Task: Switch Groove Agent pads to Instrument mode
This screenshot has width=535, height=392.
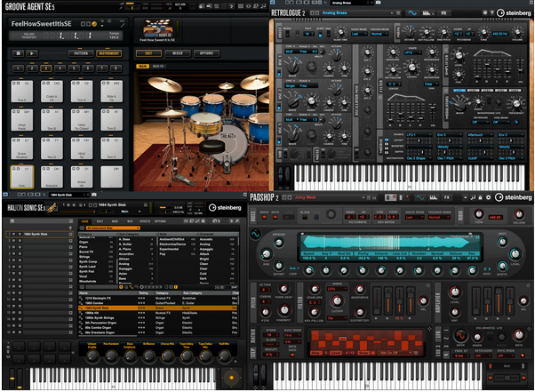Action: pyautogui.click(x=108, y=53)
